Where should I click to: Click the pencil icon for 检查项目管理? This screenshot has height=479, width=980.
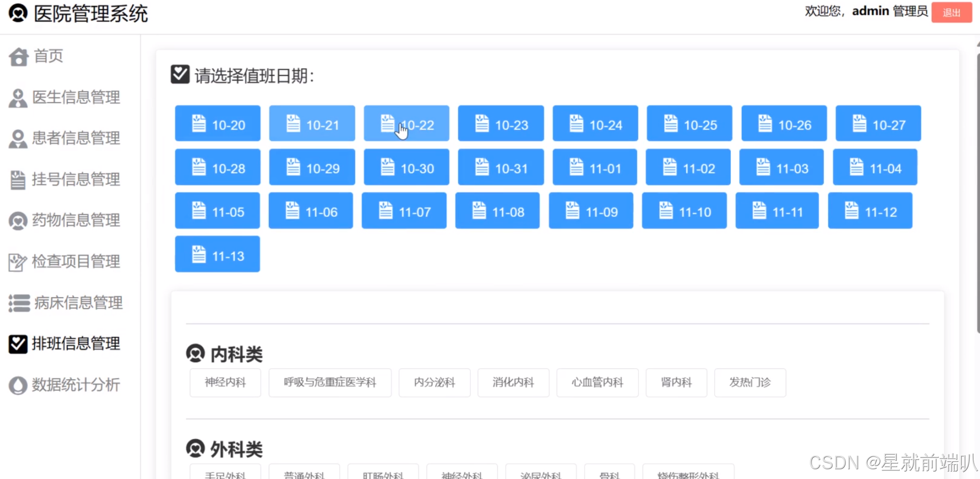(x=18, y=262)
